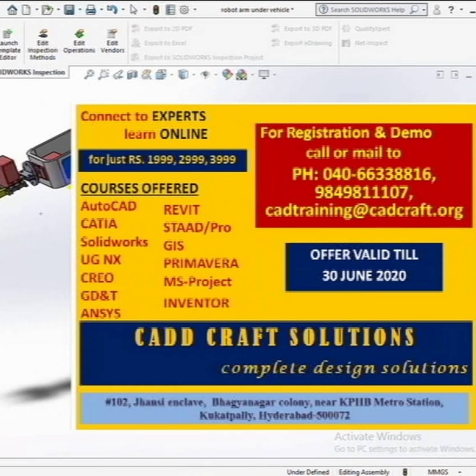Click QualityXpert in the ribbon
This screenshot has height=476, width=476.
366,29
